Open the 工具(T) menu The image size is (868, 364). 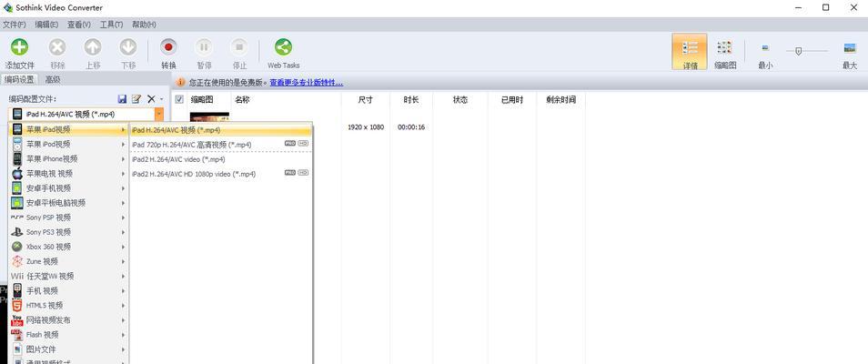[111, 25]
